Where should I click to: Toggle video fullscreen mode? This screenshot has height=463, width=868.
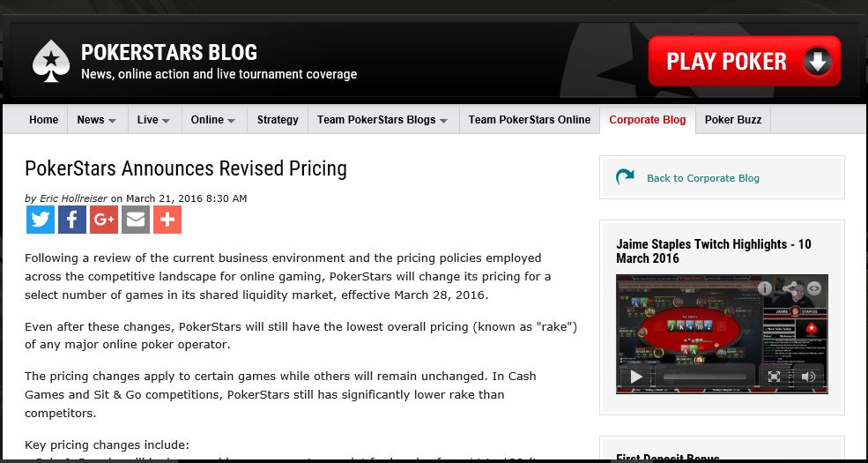(774, 377)
